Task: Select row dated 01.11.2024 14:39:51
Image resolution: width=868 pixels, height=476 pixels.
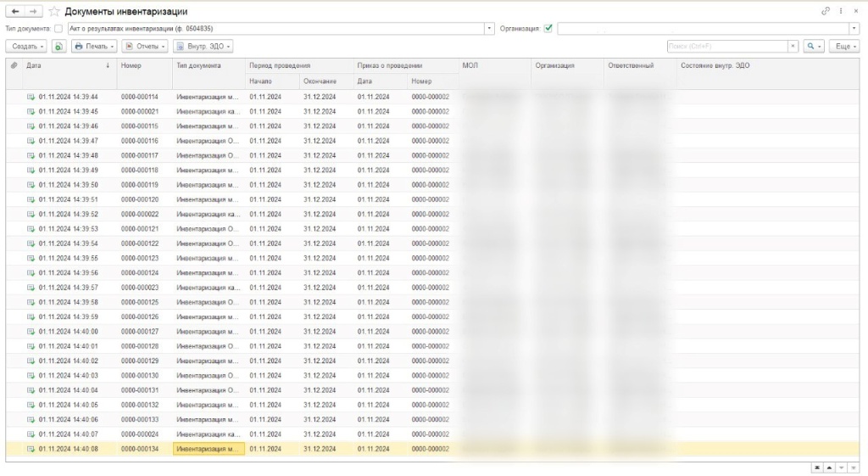Action: pyautogui.click(x=432, y=200)
